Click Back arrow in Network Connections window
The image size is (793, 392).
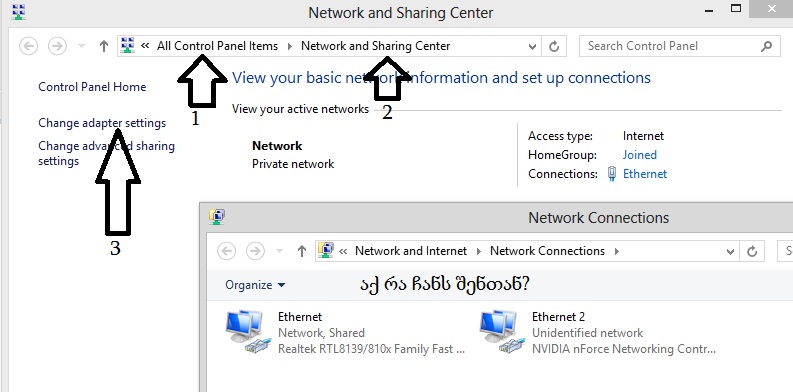pyautogui.click(x=227, y=251)
